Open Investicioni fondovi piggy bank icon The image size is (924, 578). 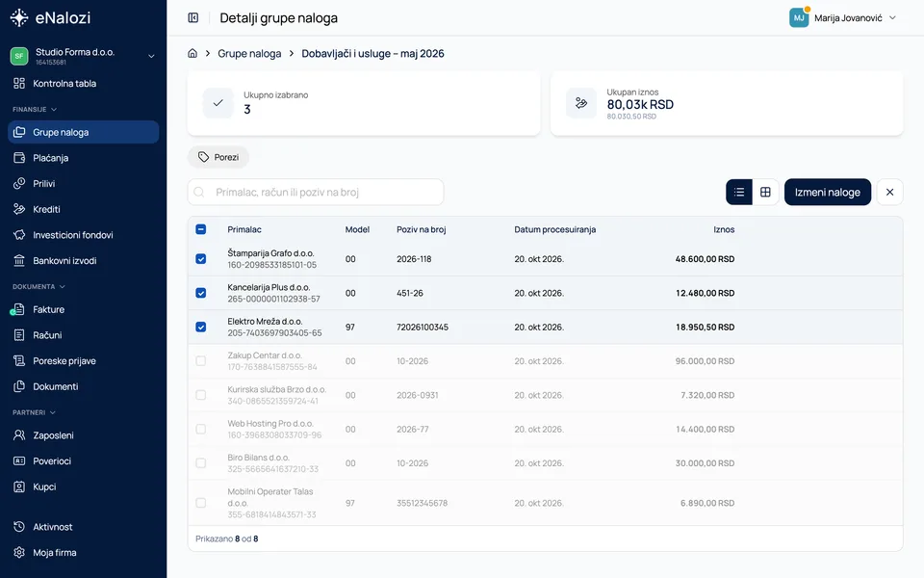pyautogui.click(x=19, y=235)
